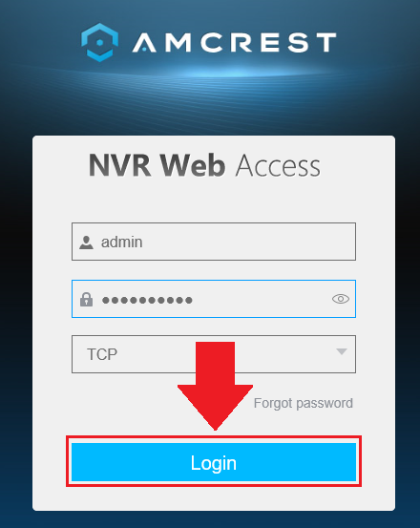Expand the TCP dropdown arrow
The image size is (420, 528).
click(342, 351)
